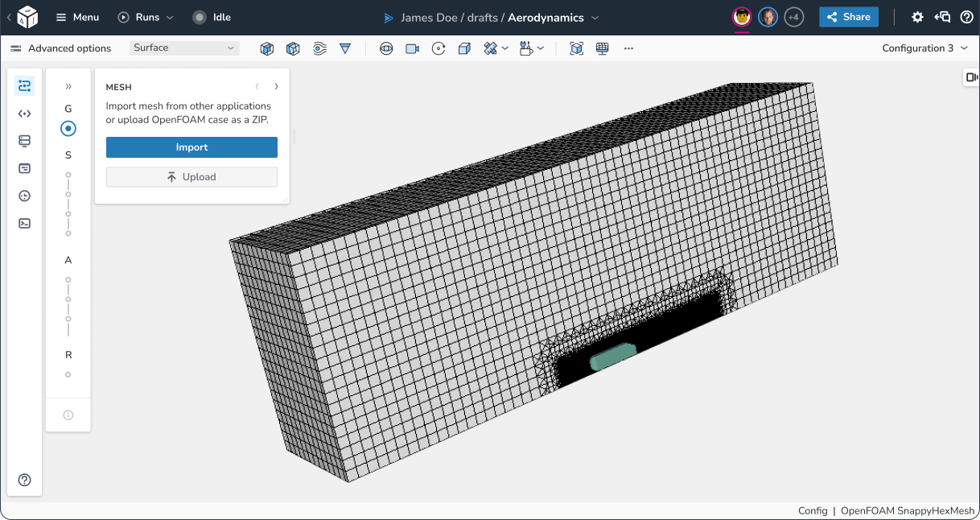Select the workflow pipeline icon in sidebar
This screenshot has width=980, height=520.
[24, 85]
